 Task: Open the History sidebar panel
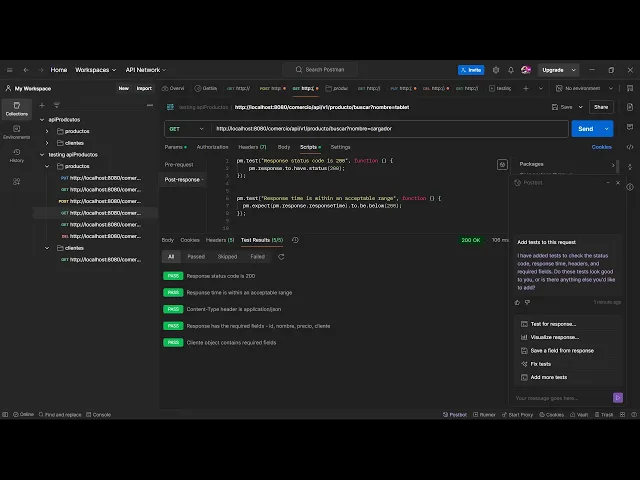[16, 156]
